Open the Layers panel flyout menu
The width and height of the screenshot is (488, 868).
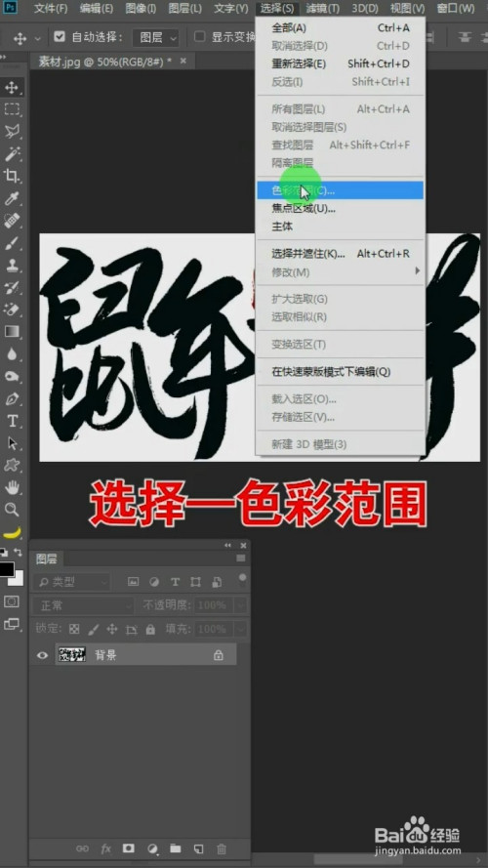pyautogui.click(x=241, y=558)
